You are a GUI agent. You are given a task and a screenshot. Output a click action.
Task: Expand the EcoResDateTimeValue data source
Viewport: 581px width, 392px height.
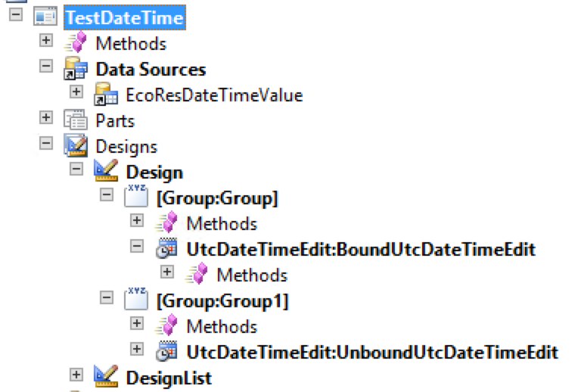click(x=76, y=92)
